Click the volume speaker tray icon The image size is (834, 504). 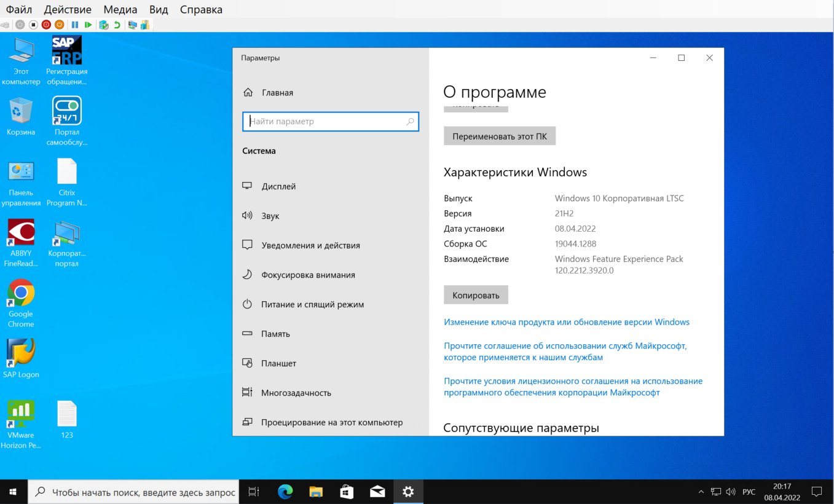pyautogui.click(x=731, y=492)
